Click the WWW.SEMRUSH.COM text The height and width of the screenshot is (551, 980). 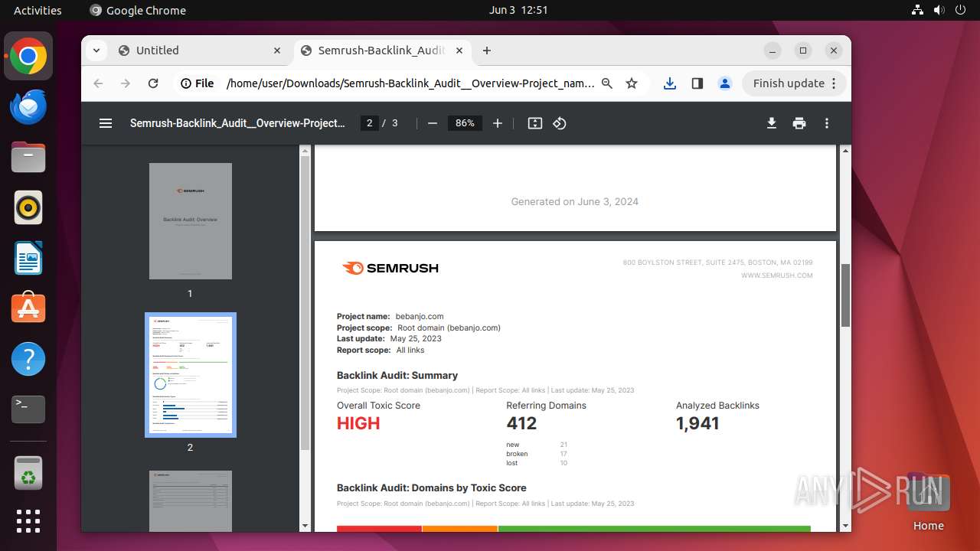point(777,275)
